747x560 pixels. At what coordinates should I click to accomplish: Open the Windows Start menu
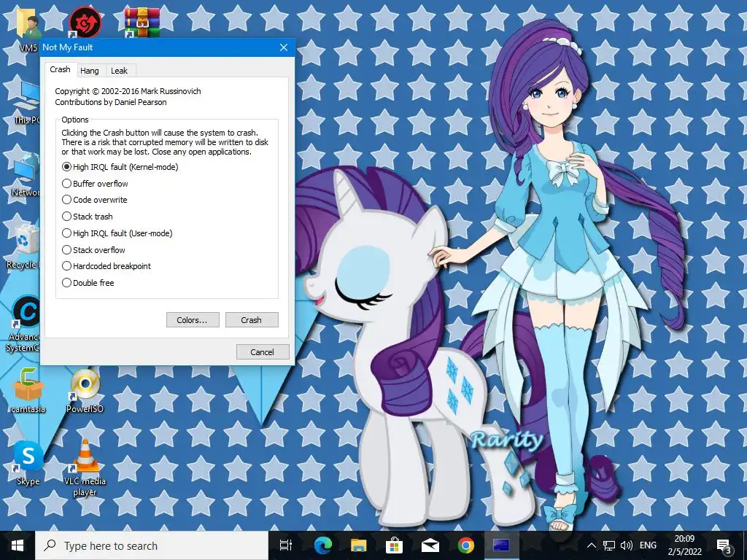click(x=18, y=545)
